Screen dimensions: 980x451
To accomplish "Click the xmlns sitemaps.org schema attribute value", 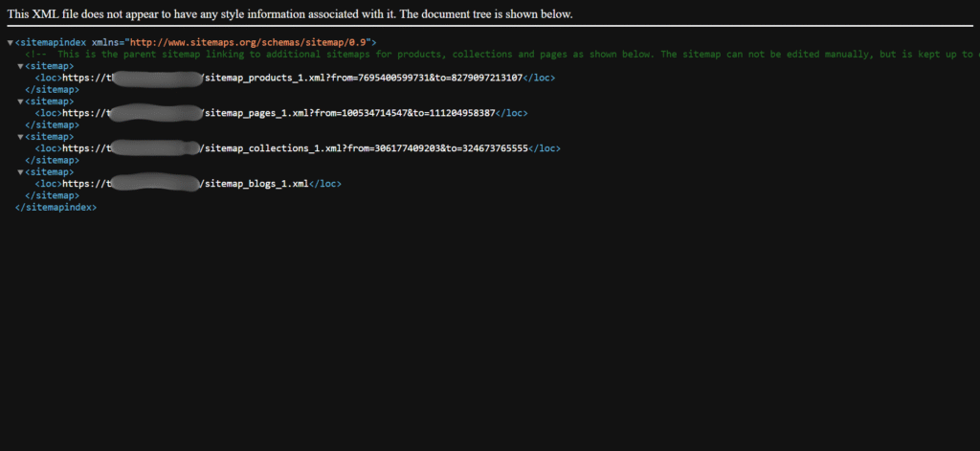I will tap(250, 42).
